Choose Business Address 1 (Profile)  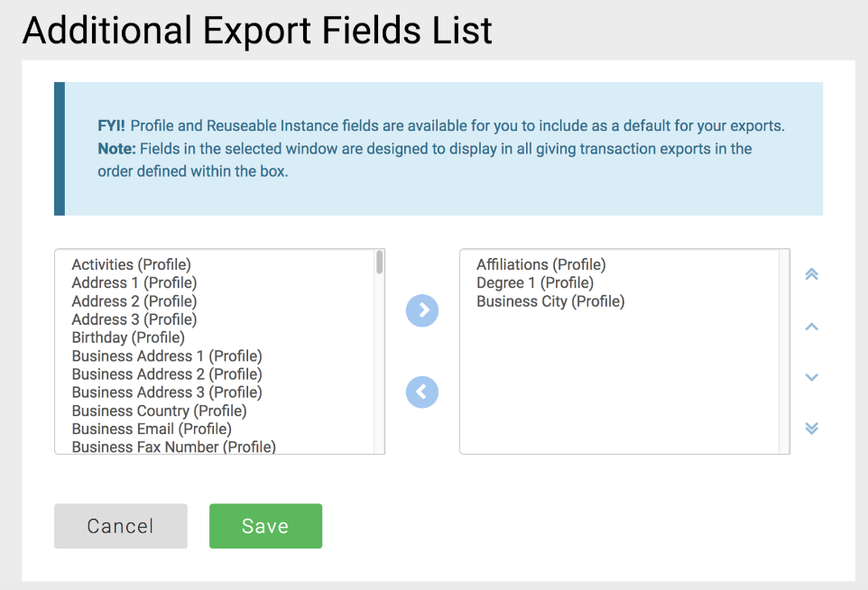(x=167, y=355)
